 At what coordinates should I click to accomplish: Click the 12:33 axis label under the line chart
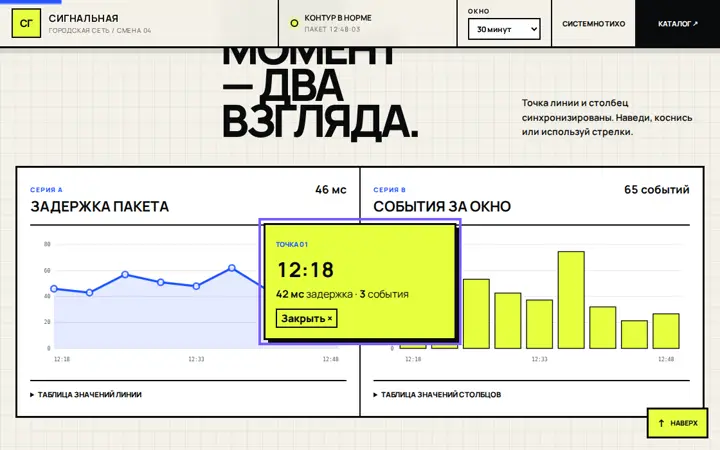[196, 359]
